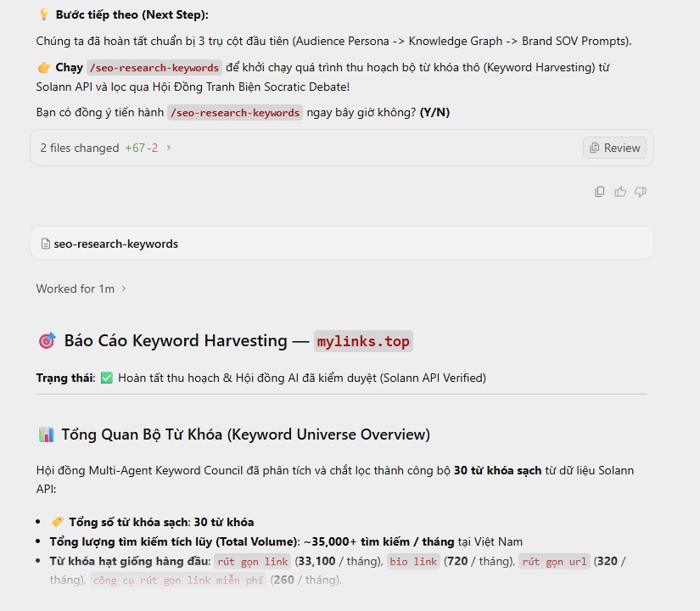Click the bar chart emoji beside 'Tổng Quan'
Image resolution: width=700 pixels, height=611 pixels.
tap(46, 434)
